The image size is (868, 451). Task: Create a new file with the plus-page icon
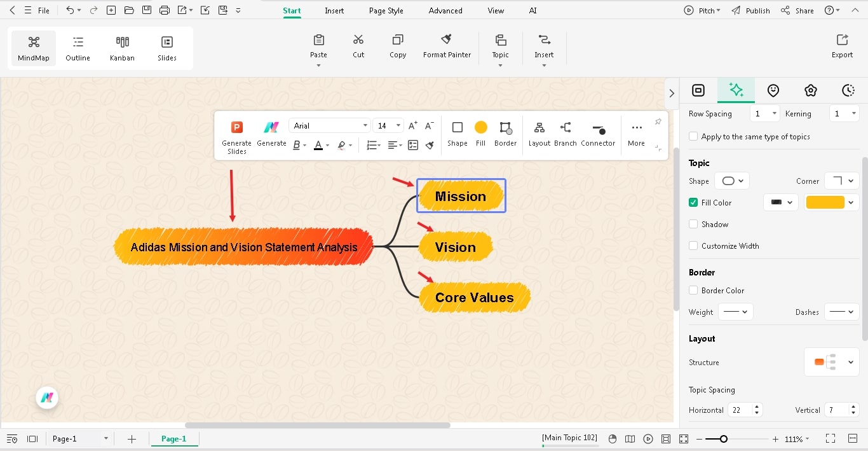(x=111, y=10)
